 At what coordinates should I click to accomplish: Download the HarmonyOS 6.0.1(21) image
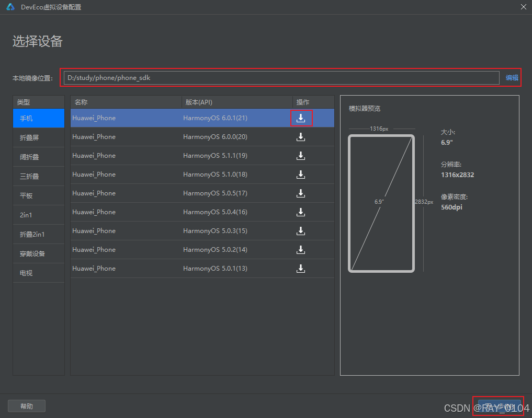(301, 118)
